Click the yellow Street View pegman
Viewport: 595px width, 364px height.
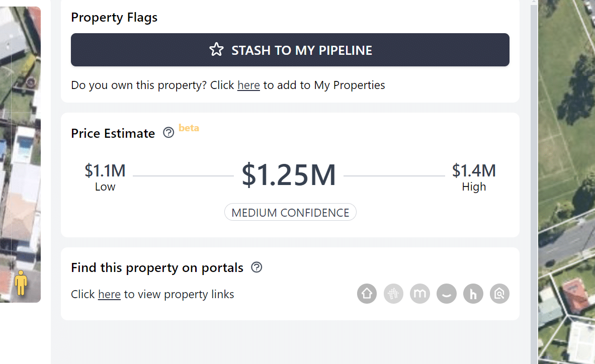click(x=21, y=283)
